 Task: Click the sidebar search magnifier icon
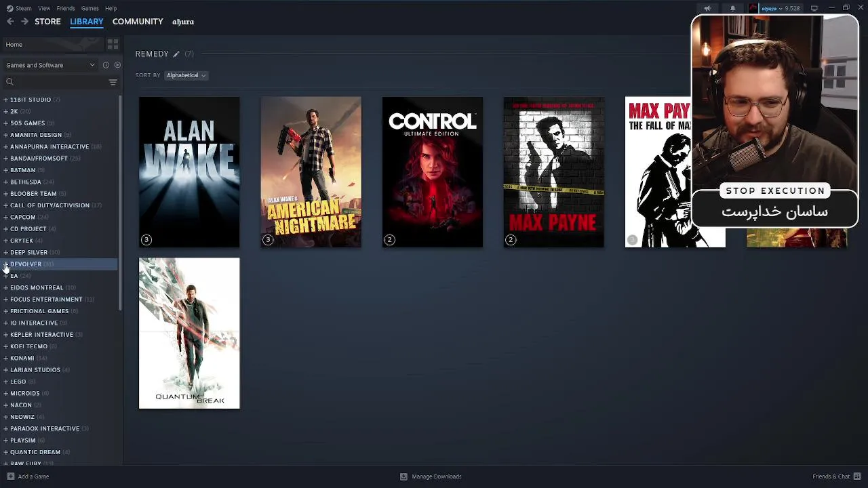pyautogui.click(x=9, y=82)
